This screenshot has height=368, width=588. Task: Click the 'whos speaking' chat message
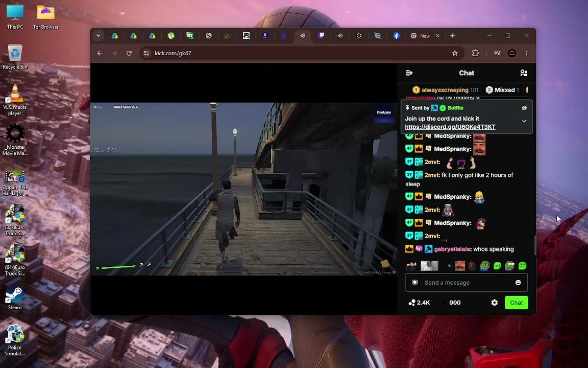point(494,249)
